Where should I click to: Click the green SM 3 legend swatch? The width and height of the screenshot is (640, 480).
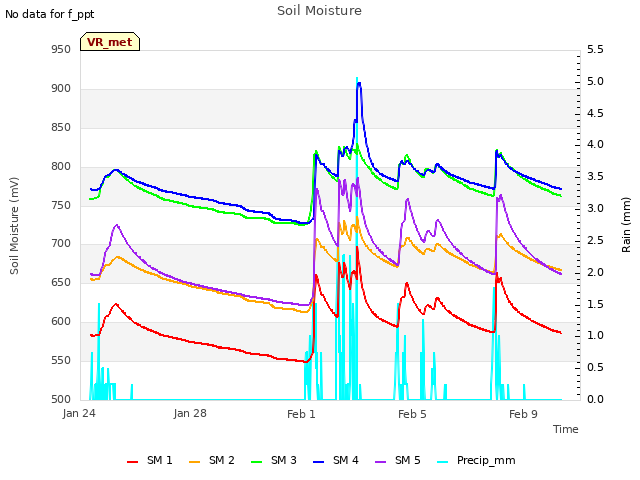tap(257, 462)
